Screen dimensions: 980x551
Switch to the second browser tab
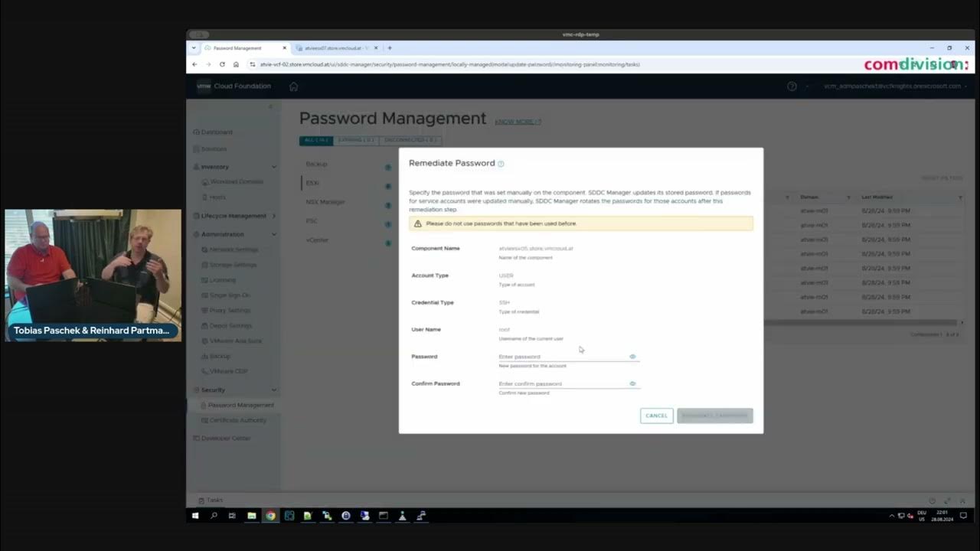click(x=337, y=48)
